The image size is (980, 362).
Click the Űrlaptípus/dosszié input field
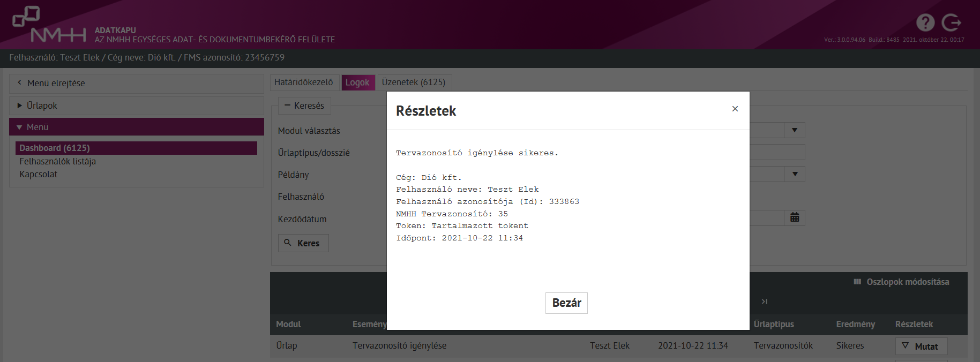coord(777,152)
